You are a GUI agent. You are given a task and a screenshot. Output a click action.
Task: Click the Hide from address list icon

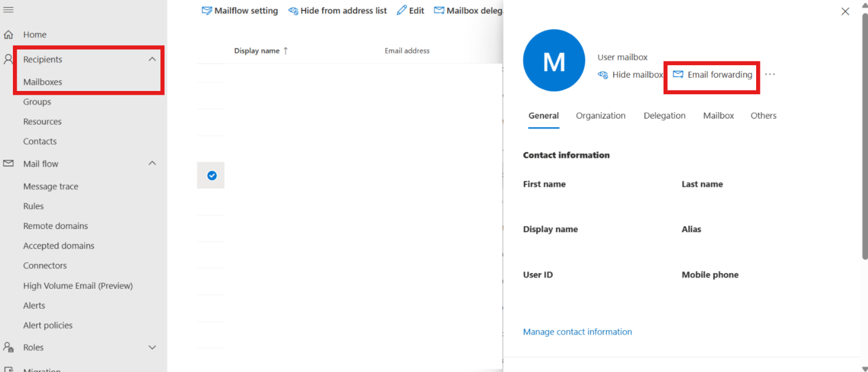pyautogui.click(x=293, y=11)
